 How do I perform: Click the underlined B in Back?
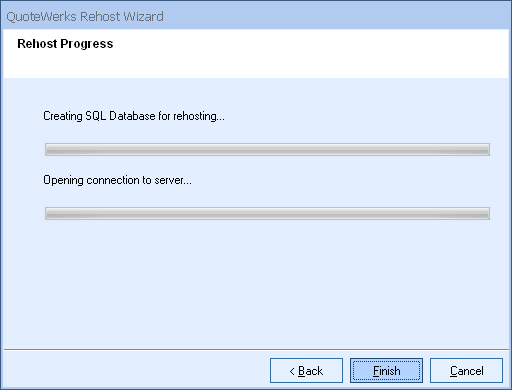click(x=301, y=371)
